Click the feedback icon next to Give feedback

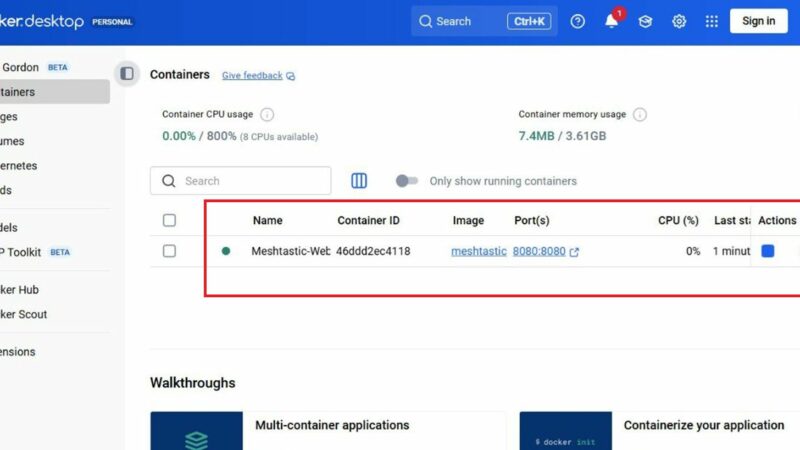[290, 76]
